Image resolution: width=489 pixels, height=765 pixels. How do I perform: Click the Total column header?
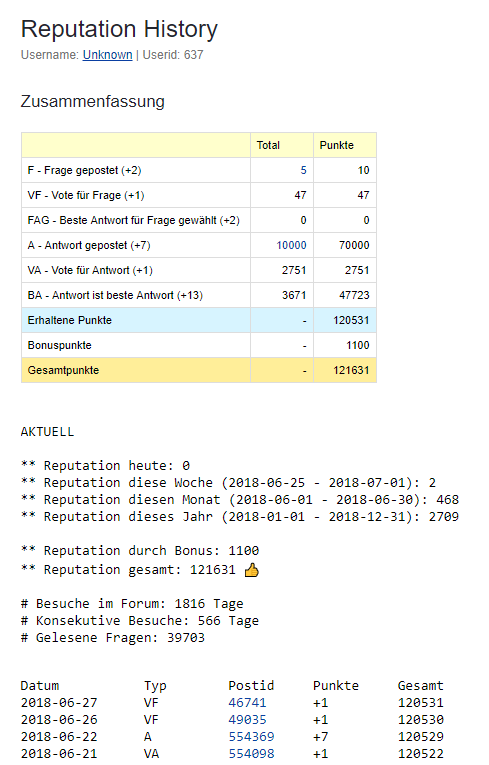268,145
